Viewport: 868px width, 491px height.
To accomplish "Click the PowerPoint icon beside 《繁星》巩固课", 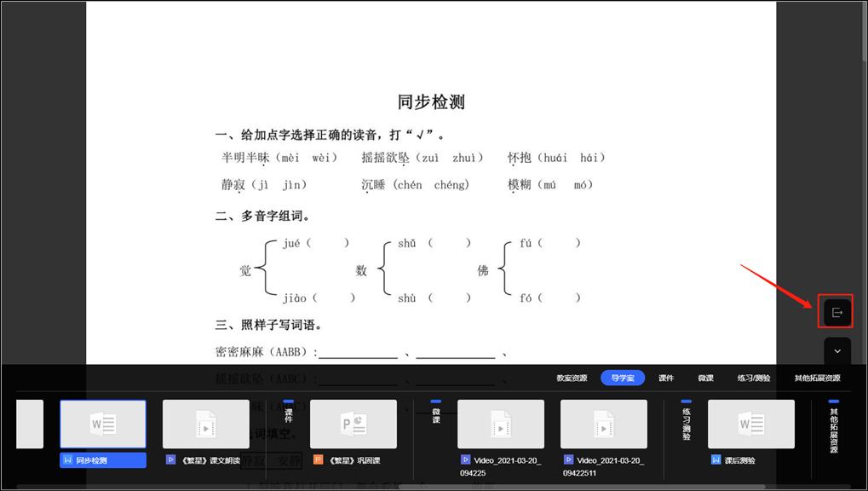I will click(x=318, y=459).
